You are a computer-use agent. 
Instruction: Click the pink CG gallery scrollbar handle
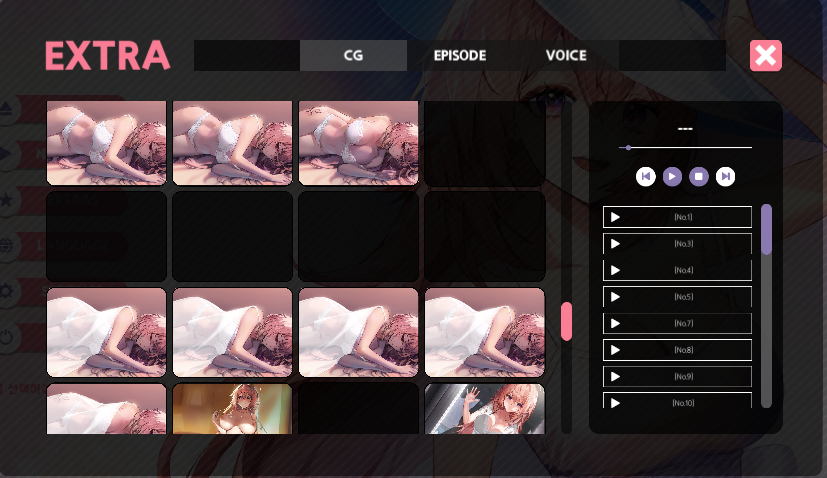(566, 321)
